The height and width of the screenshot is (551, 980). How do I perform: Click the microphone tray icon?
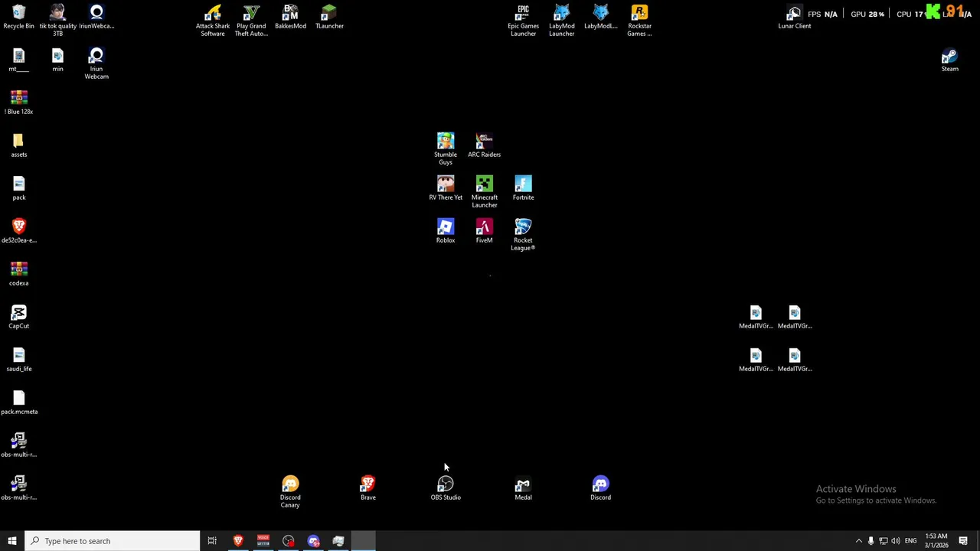[x=871, y=541]
